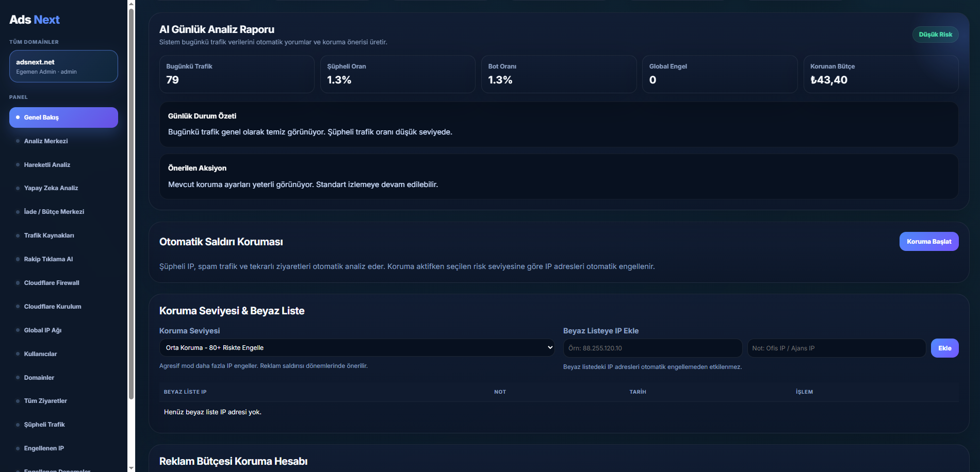Click the Önerilen Aksiyon heading
Viewport: 980px width, 472px height.
197,168
